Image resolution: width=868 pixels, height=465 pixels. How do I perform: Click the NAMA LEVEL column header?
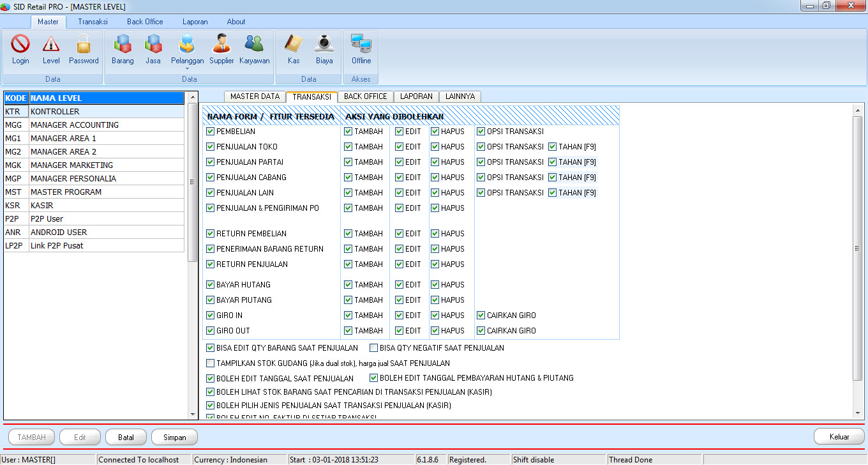click(x=107, y=98)
